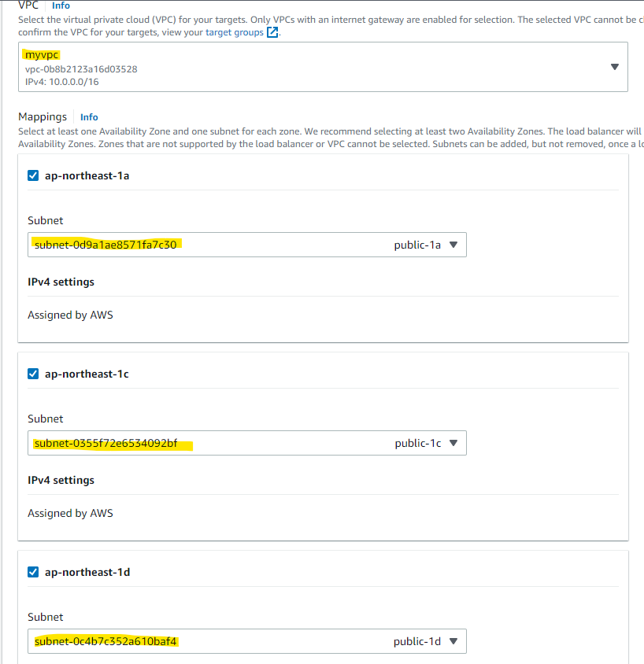Click the ap-northeast-1a zone label
The image size is (644, 664).
coord(87,175)
